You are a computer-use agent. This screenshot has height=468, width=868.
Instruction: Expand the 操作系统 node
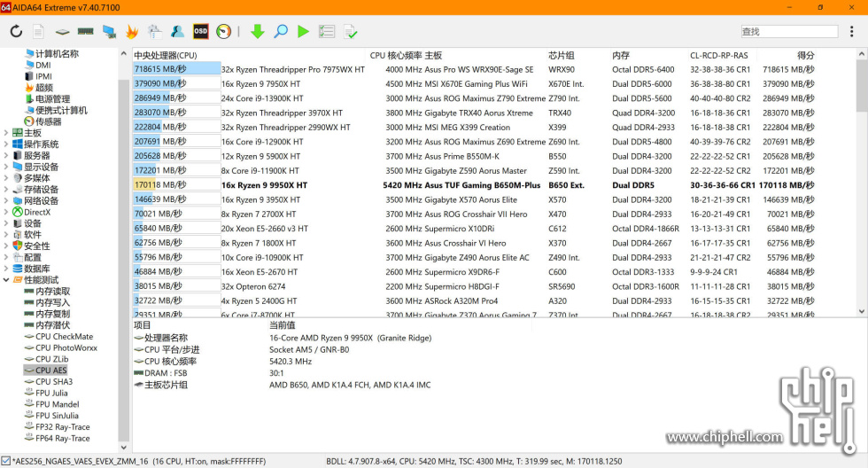coord(6,144)
